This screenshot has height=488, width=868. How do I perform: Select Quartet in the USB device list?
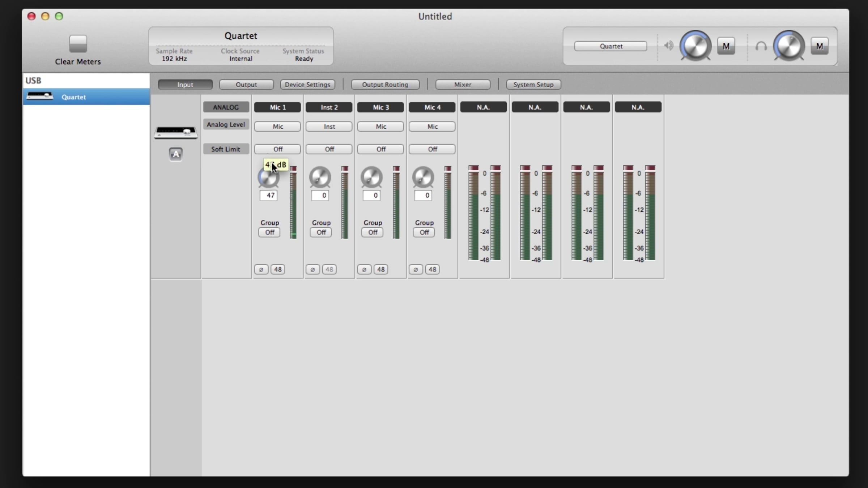tap(86, 97)
